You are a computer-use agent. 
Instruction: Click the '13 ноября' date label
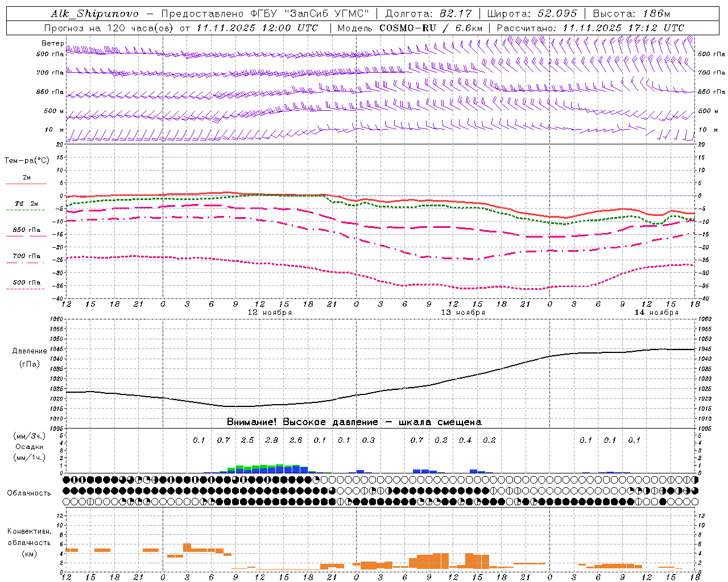point(463,313)
